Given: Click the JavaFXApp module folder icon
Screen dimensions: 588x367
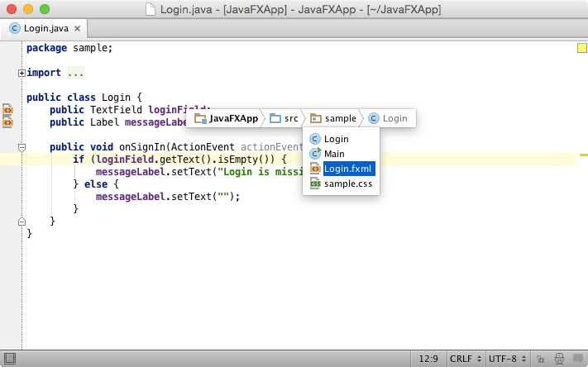Looking at the screenshot, I should point(200,118).
